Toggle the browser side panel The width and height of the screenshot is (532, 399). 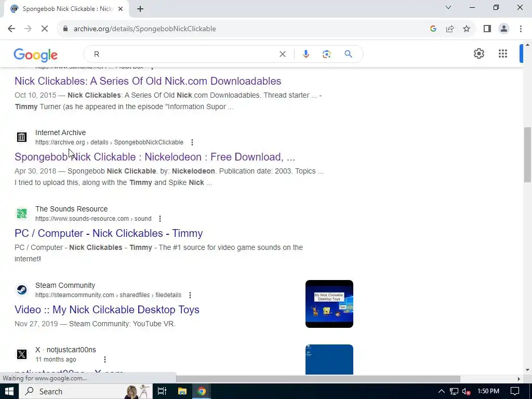pos(487,29)
